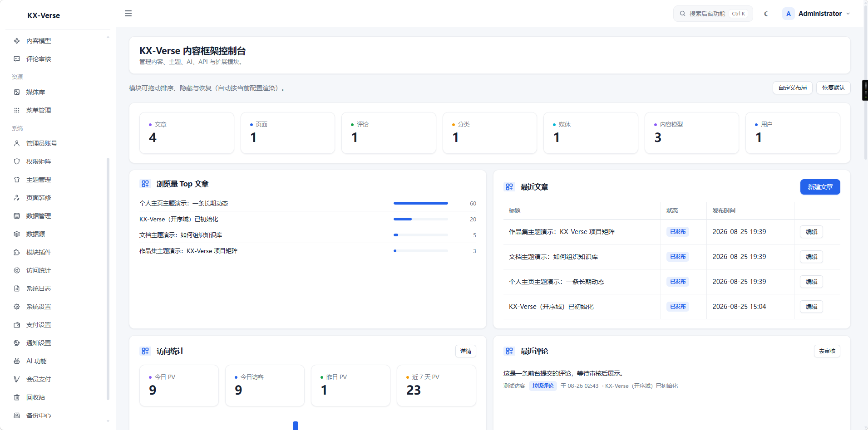Click the 系统设置 gear icon
This screenshot has width=868, height=430.
point(17,307)
